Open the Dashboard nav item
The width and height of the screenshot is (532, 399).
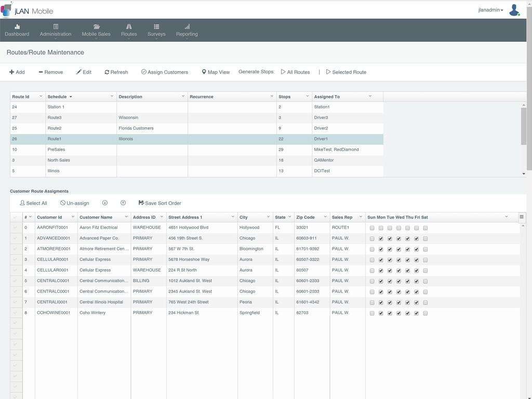pyautogui.click(x=17, y=30)
